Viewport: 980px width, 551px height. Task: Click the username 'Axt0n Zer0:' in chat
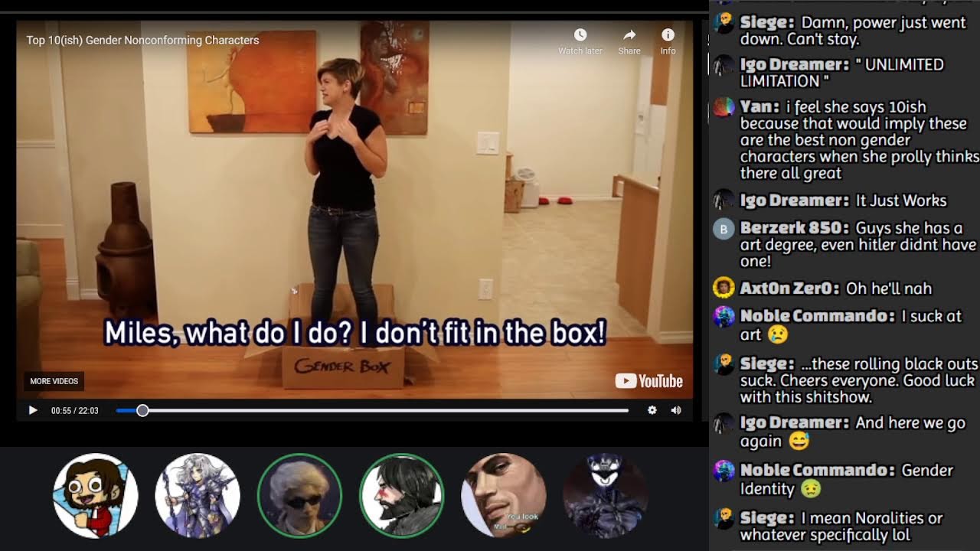tap(790, 289)
